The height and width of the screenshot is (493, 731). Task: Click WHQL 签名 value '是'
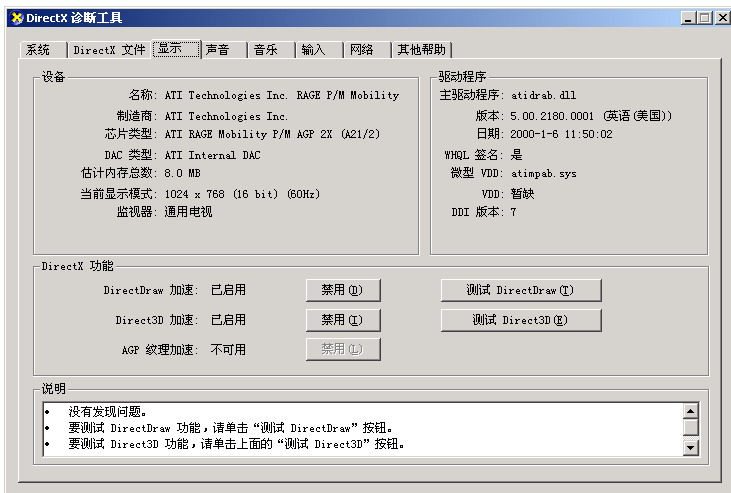coord(517,154)
